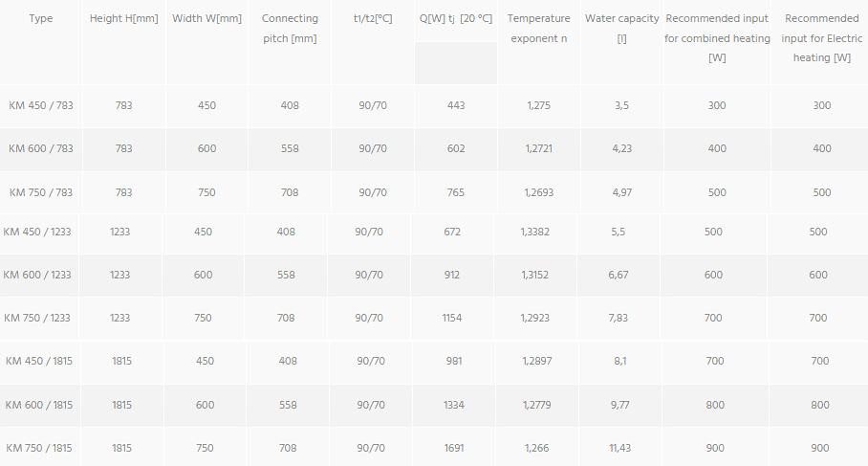The height and width of the screenshot is (466, 868).
Task: Select the KM 450 / 783 type cell
Action: pos(41,105)
